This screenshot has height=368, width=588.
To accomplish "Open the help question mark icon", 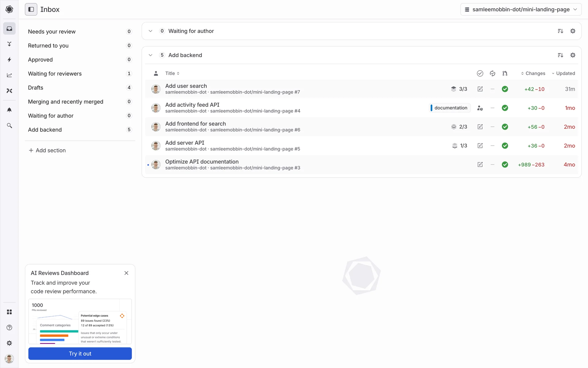I will click(9, 328).
